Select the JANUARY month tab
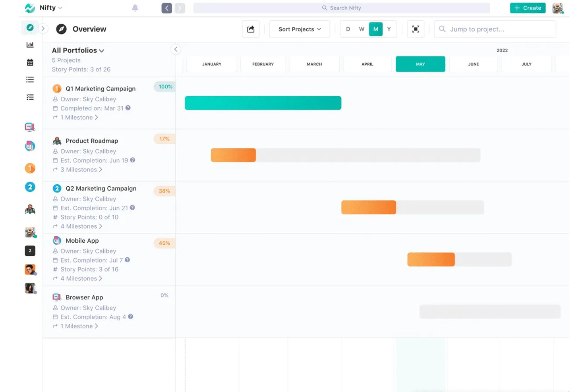Screen dimensions: 588x392 (212, 64)
